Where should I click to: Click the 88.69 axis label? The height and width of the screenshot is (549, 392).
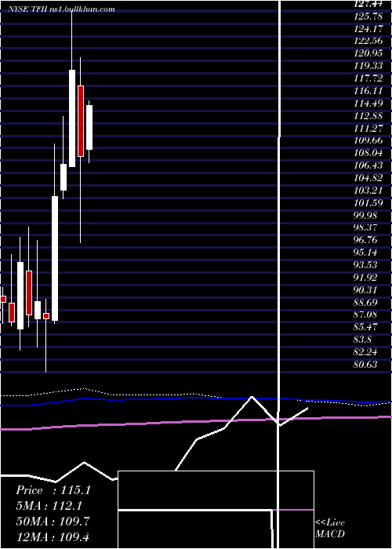366,303
